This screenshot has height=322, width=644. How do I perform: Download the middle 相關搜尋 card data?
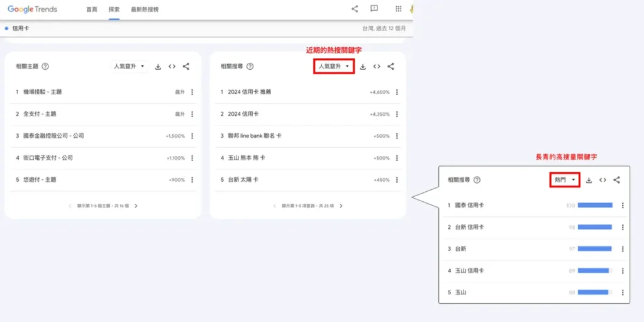pos(363,67)
